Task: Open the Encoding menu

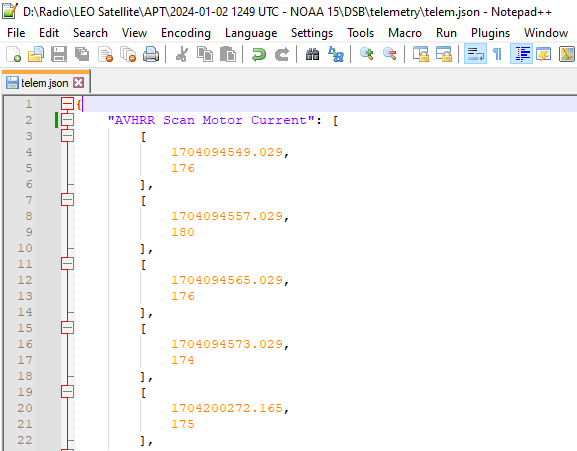Action: (186, 33)
